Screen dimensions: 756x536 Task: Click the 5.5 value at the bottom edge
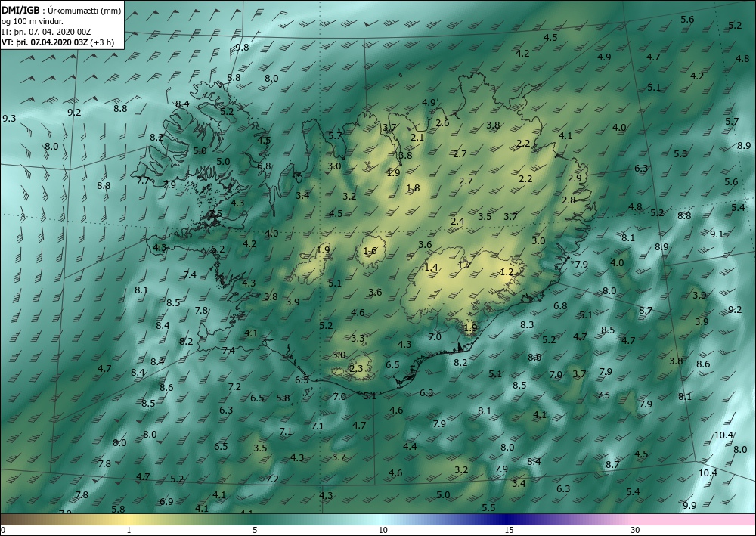488,507
